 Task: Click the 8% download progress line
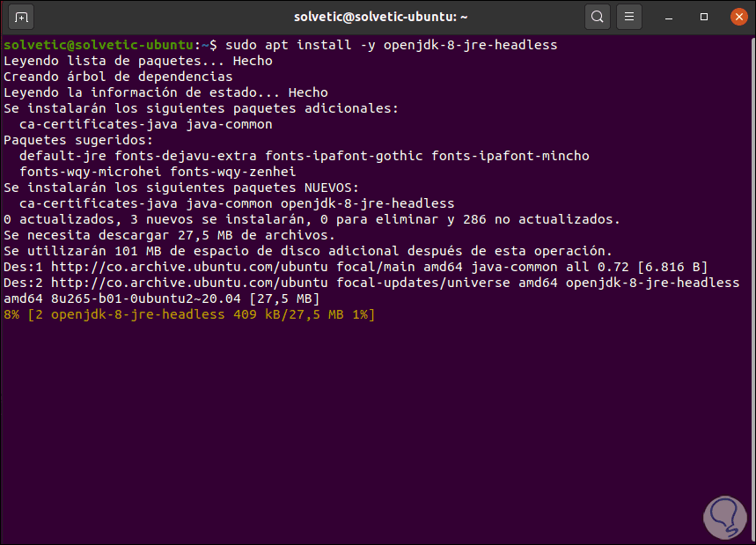pos(189,314)
